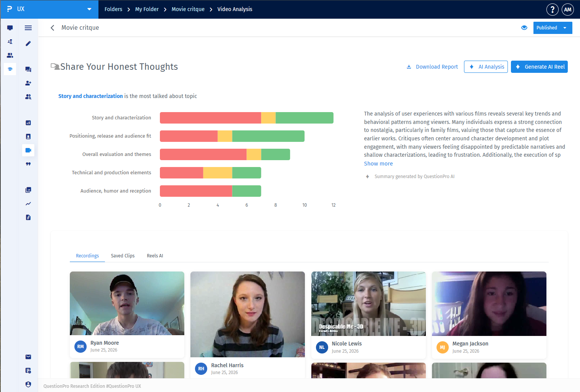Click the quotation marks sidebar icon
This screenshot has height=392, width=580.
(28, 164)
